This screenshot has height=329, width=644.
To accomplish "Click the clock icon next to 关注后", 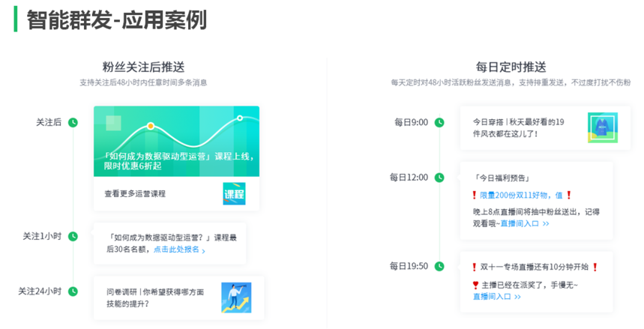I will (x=73, y=122).
